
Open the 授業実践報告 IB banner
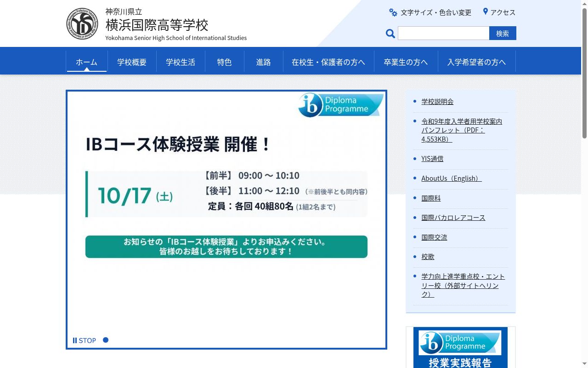(x=460, y=347)
